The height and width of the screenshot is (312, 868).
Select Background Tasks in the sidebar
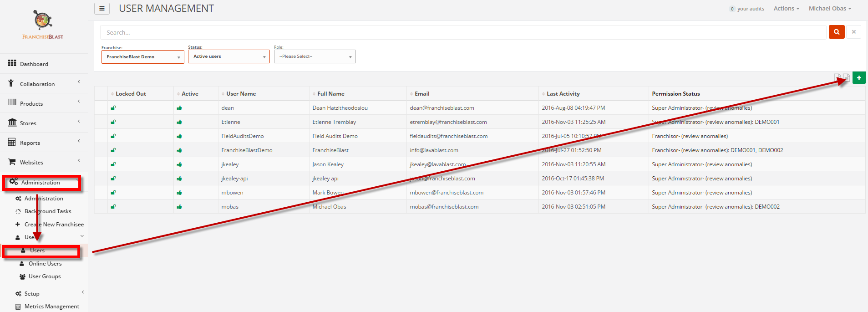[48, 211]
